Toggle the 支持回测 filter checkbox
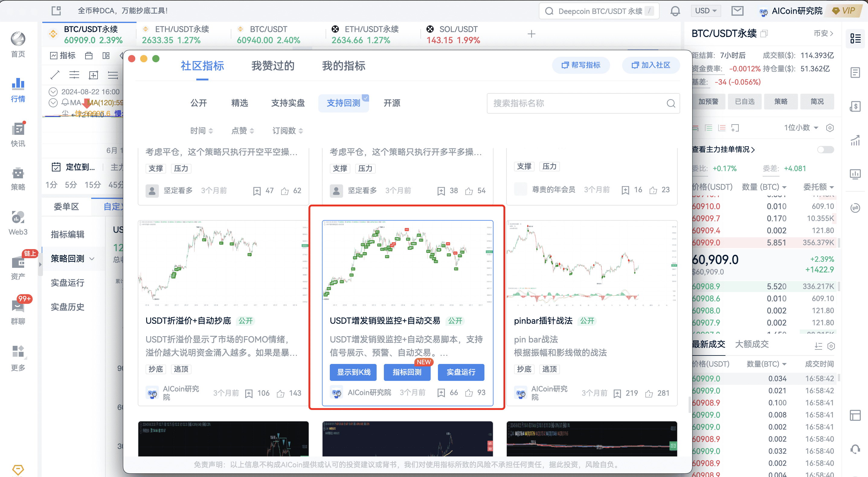The height and width of the screenshot is (477, 868). [343, 103]
